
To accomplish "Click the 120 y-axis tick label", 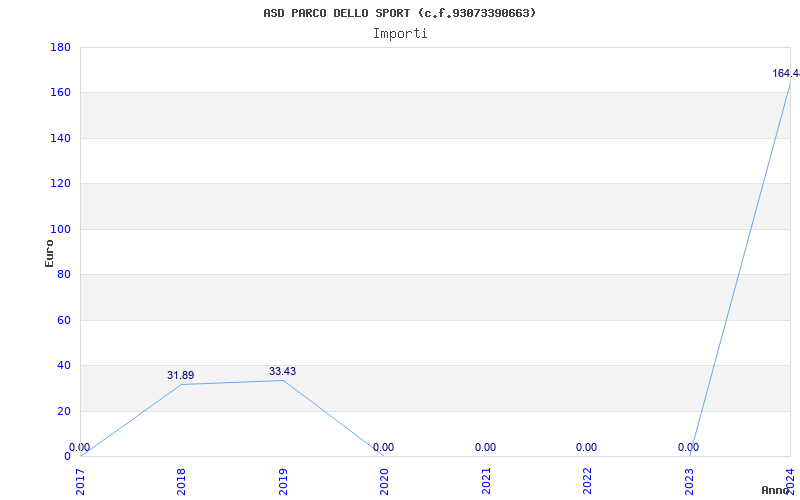I will tap(60, 184).
